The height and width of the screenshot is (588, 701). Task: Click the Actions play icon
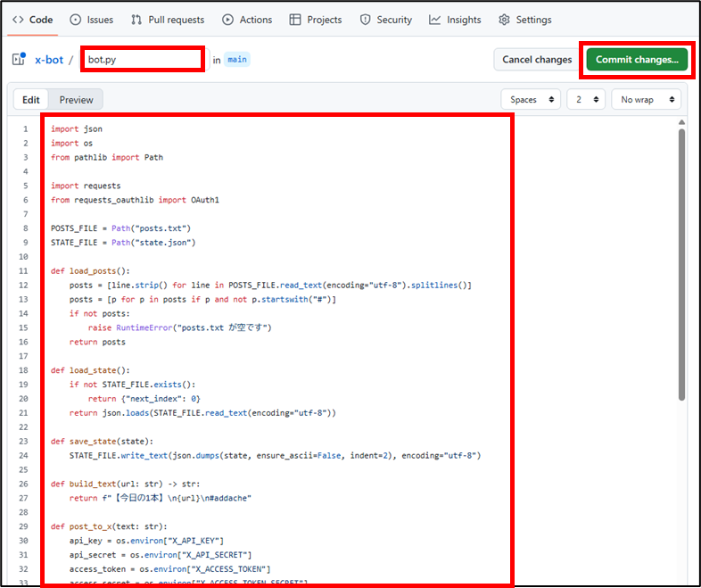tap(228, 20)
